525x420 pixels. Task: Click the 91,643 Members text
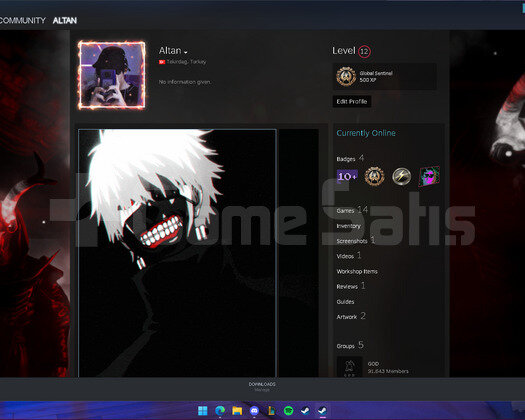pyautogui.click(x=388, y=371)
